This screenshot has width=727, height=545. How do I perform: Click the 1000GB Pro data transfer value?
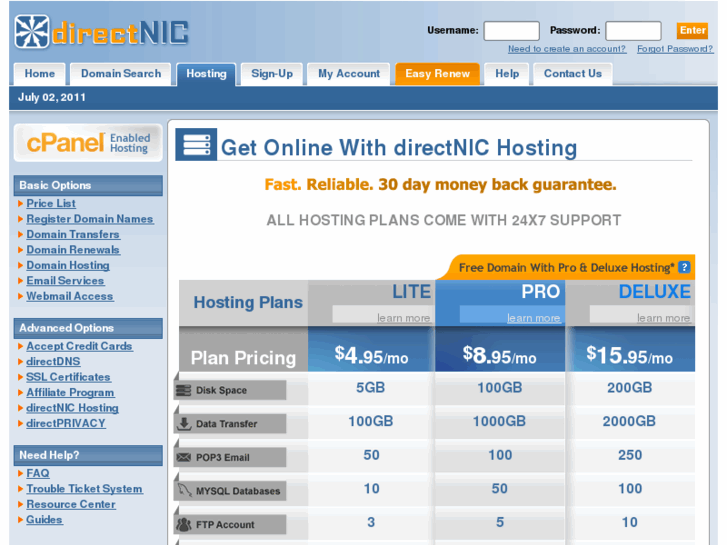[499, 421]
